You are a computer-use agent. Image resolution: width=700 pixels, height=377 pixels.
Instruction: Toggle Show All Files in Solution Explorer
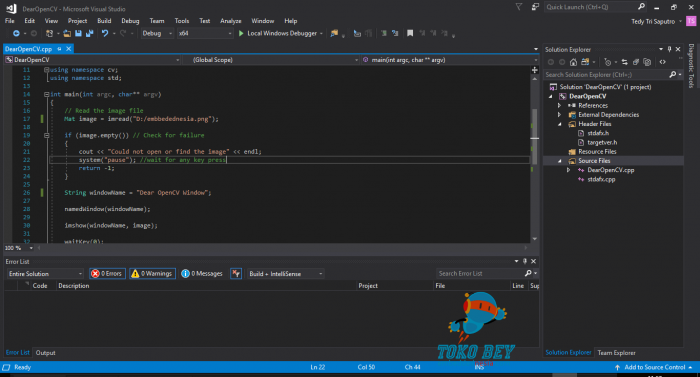tap(647, 62)
